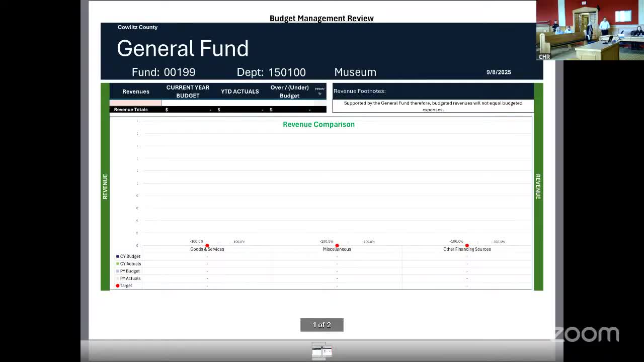Select the PY Actuals legend label
The image size is (644, 362).
click(x=130, y=279)
